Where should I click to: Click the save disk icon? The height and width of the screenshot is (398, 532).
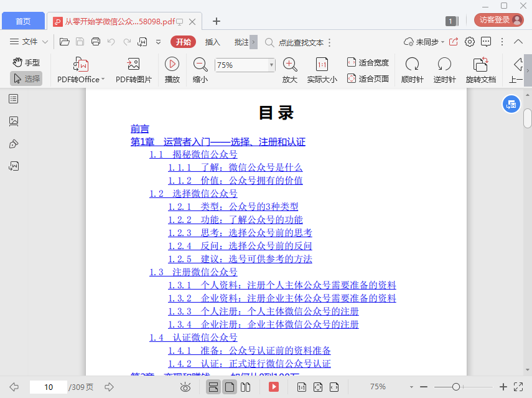[x=80, y=42]
